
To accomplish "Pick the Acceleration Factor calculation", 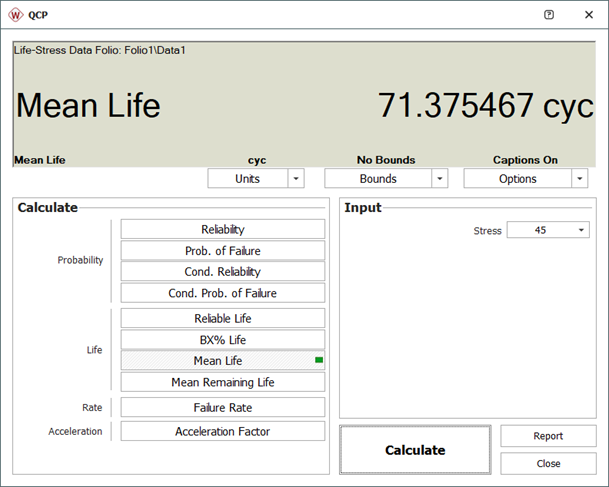I will pos(223,432).
